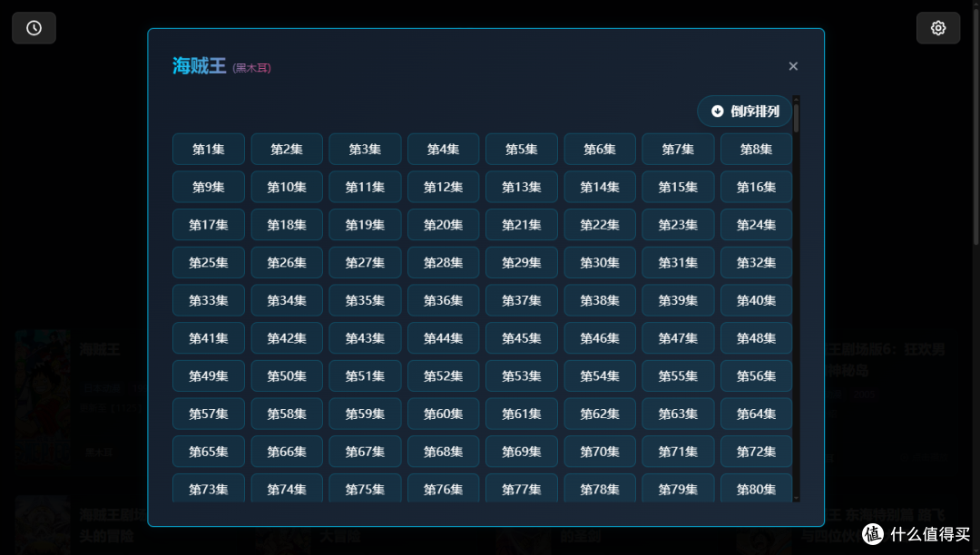Click the 黑木耳 source label in title

click(252, 68)
